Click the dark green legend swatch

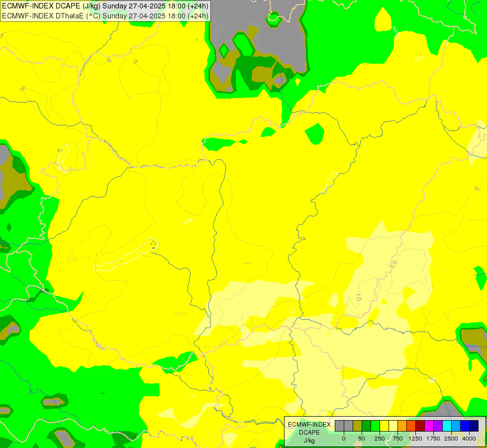pyautogui.click(x=366, y=426)
